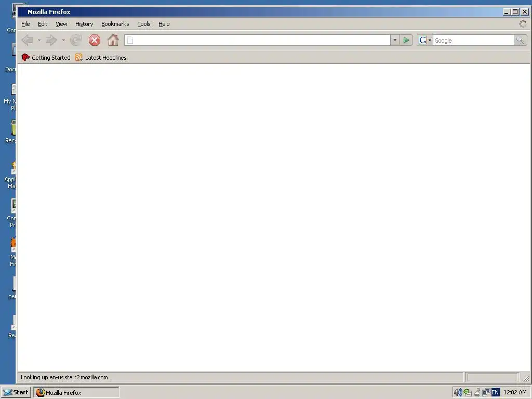Open the Tools menu
This screenshot has width=532, height=399.
pyautogui.click(x=144, y=24)
